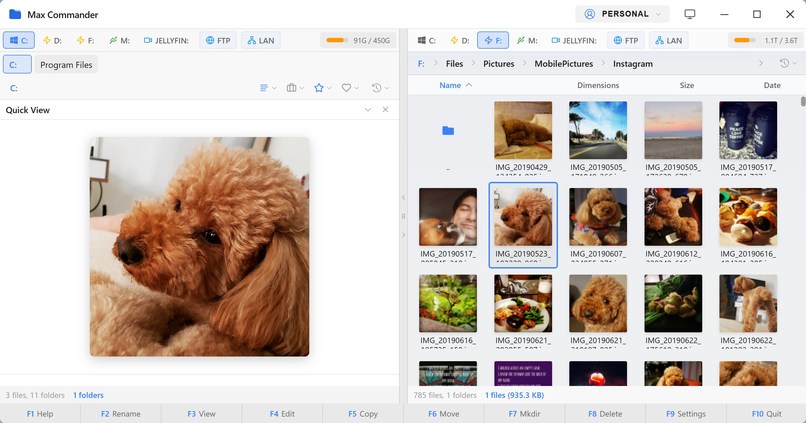Click the C: breadcrumb in left pane
806x423 pixels.
tap(14, 88)
